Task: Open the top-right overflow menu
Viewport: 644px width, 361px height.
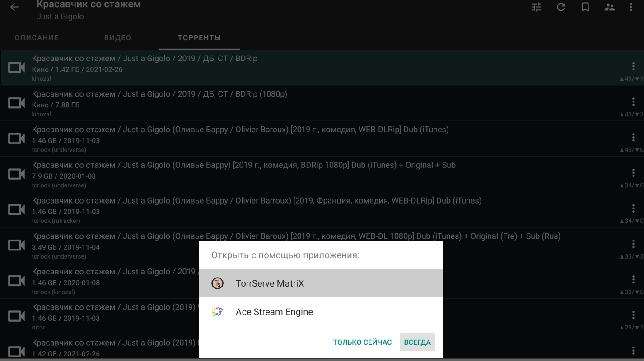Action: click(x=631, y=7)
